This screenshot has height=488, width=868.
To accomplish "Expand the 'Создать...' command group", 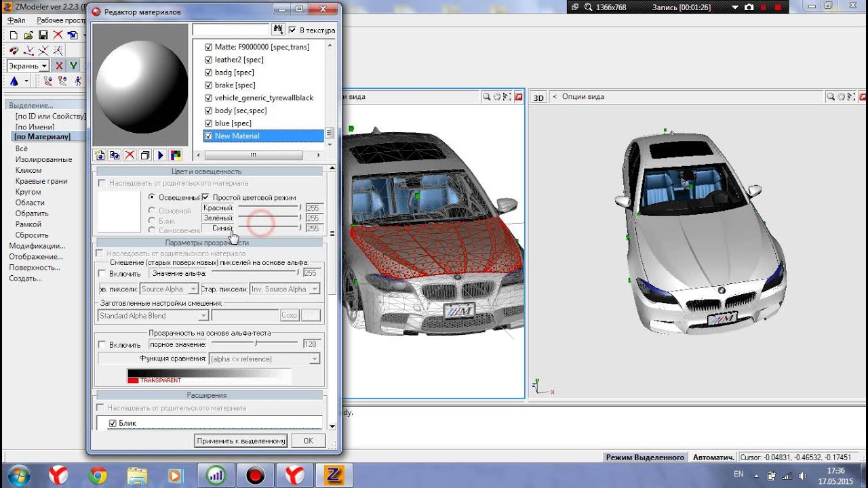I will pyautogui.click(x=25, y=279).
